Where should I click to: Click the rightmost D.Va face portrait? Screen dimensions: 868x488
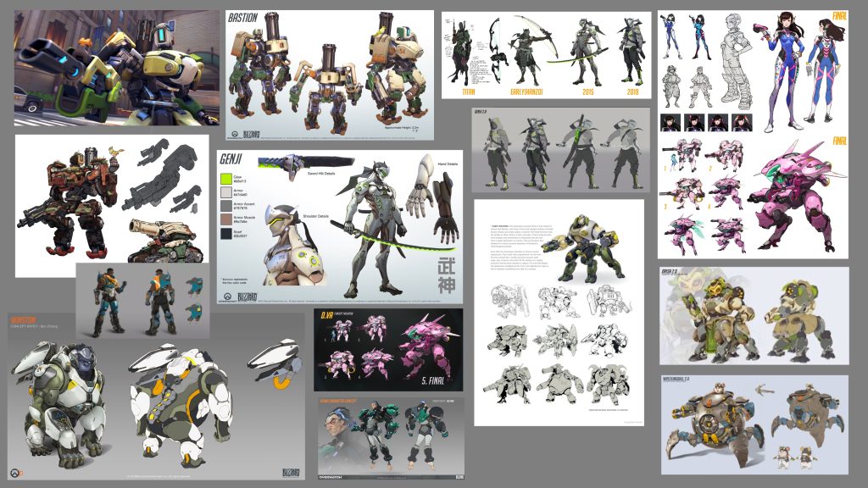click(x=742, y=122)
